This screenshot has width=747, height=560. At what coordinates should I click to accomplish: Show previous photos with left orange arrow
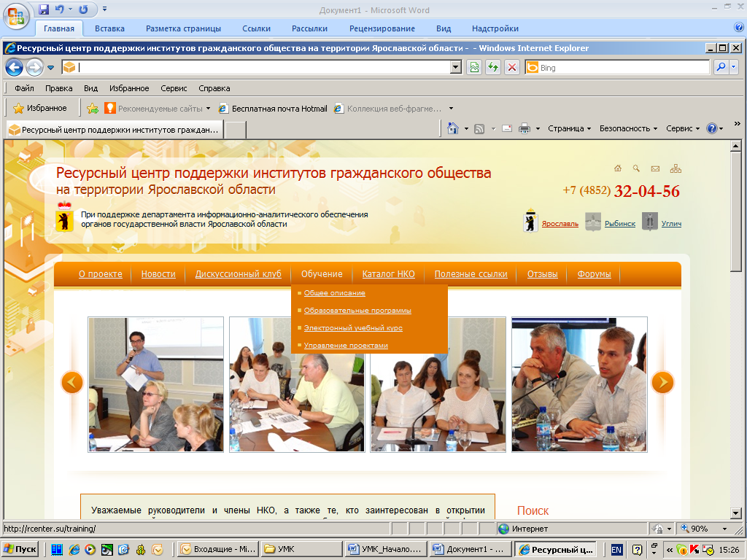tap(72, 382)
